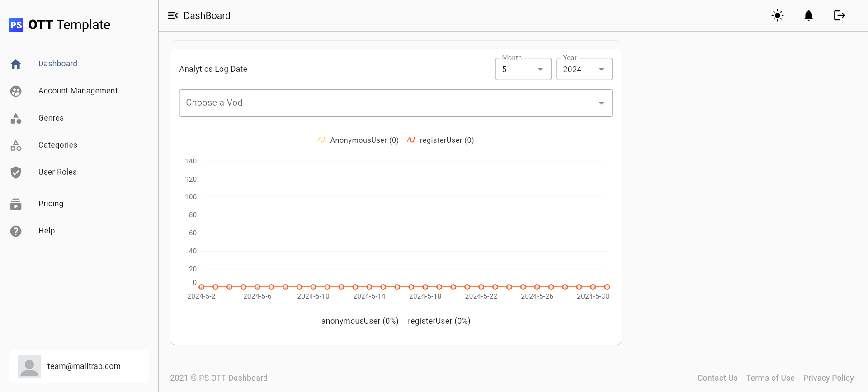Click the User Roles shield icon

[16, 173]
